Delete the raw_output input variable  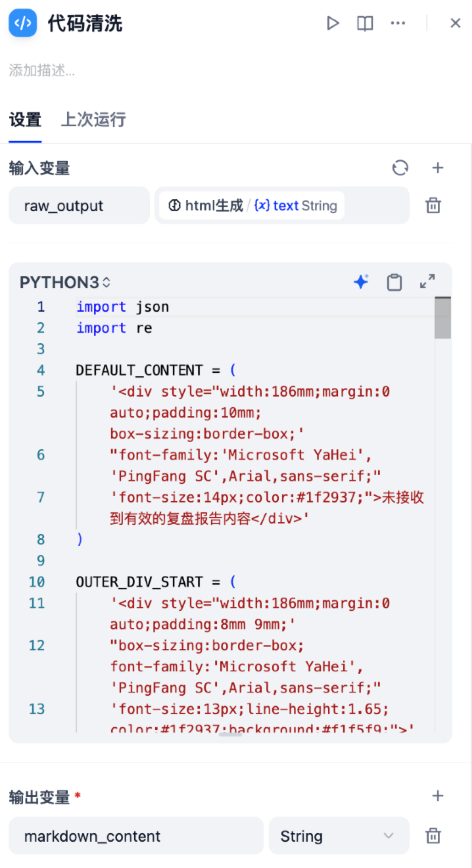[433, 206]
